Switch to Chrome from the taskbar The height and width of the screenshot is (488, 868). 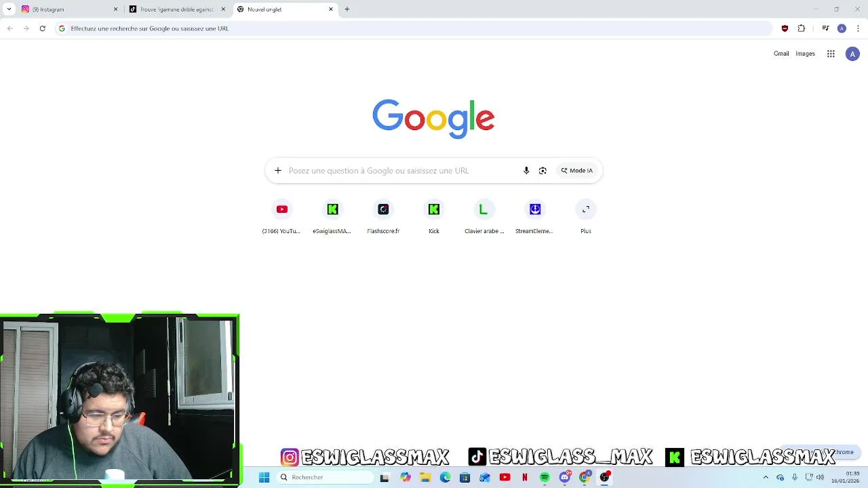point(585,477)
